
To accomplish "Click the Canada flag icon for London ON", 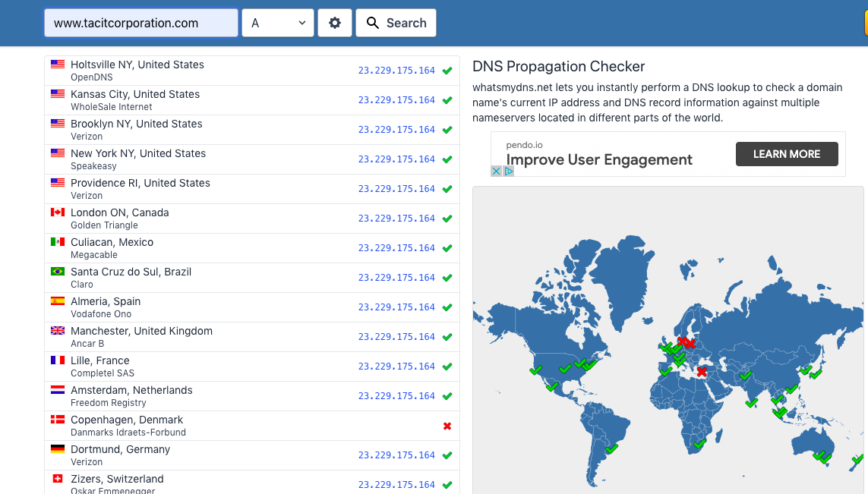I will [x=58, y=212].
